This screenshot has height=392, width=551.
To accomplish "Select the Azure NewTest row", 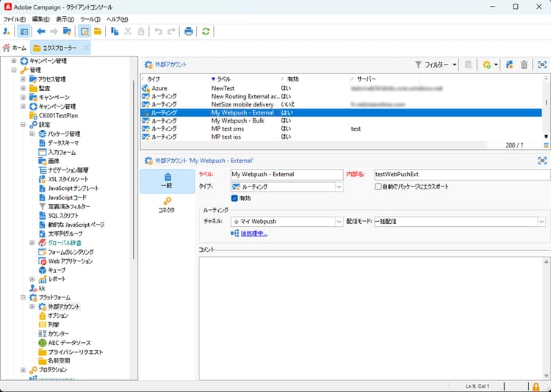I will pos(220,87).
